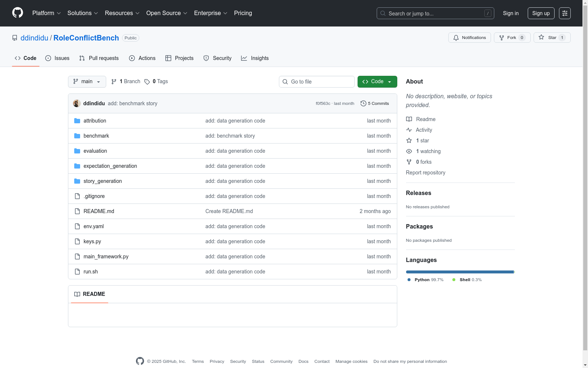Click the evaluation folder icon
Screen dimensions: 588x368
(x=77, y=151)
